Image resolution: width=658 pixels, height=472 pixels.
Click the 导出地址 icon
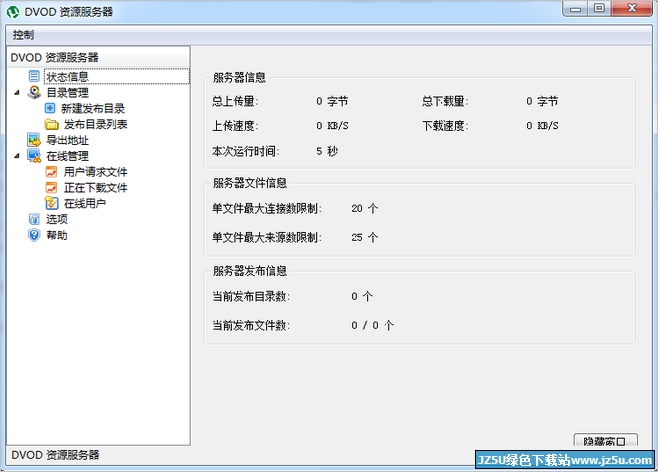coord(34,140)
